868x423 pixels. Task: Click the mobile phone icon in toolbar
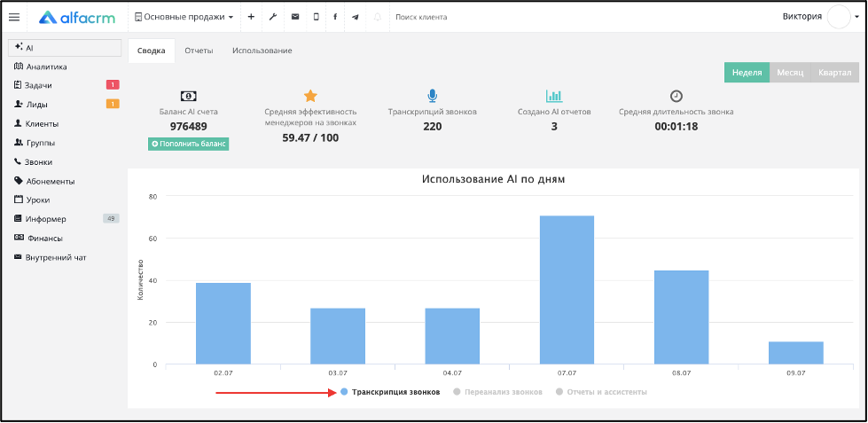pos(317,17)
